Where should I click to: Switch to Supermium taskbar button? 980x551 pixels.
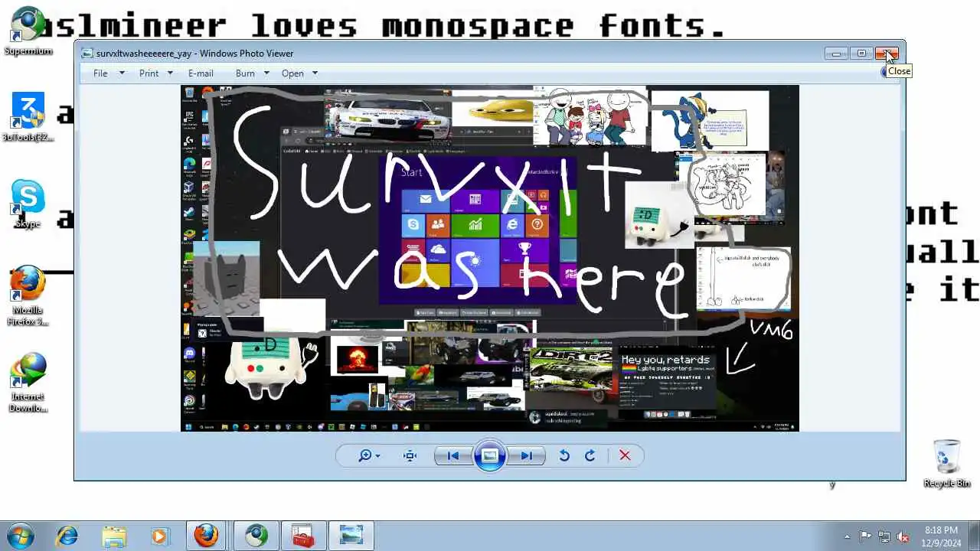coord(256,536)
